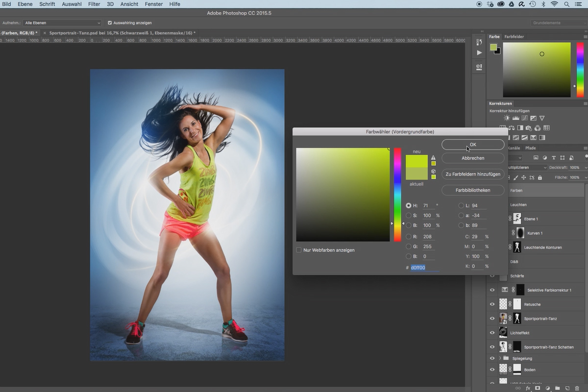This screenshot has height=392, width=588.
Task: Click the fx layer style icon
Action: pyautogui.click(x=528, y=388)
